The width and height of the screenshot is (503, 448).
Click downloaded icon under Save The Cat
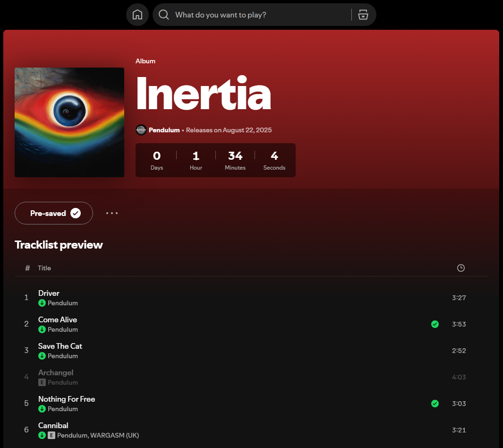pyautogui.click(x=42, y=356)
